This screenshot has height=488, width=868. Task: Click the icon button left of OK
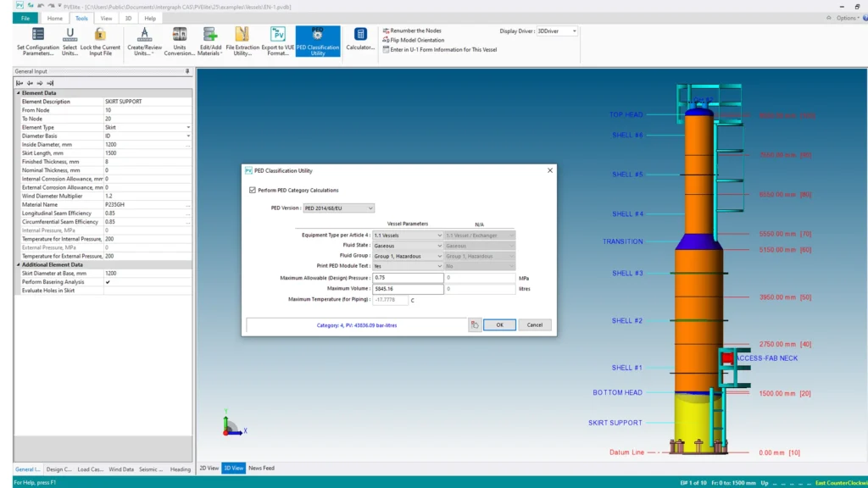tap(475, 324)
